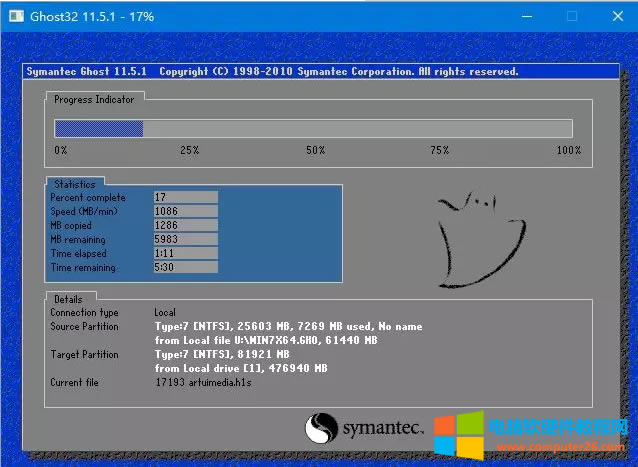Click the 'MB copied' label
Screen dimensions: 638x467
(71, 225)
